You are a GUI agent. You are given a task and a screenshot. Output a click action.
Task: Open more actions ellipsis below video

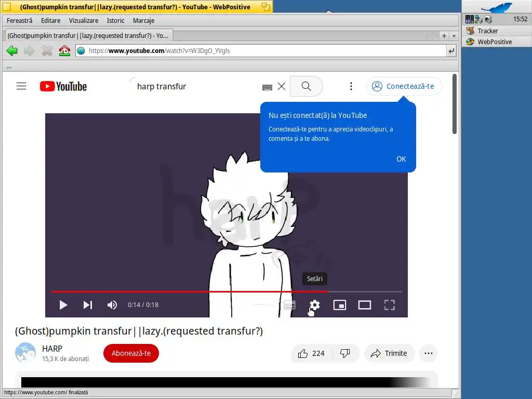coord(429,353)
